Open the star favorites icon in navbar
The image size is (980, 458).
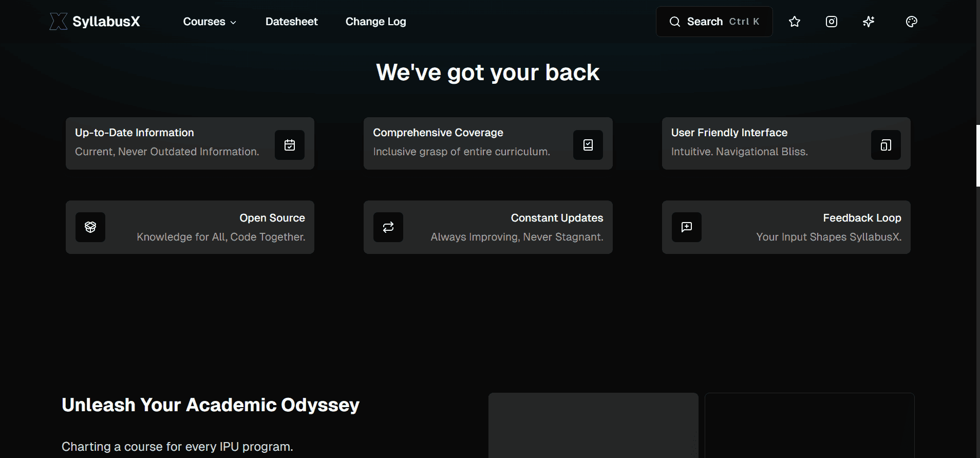[x=795, y=22]
